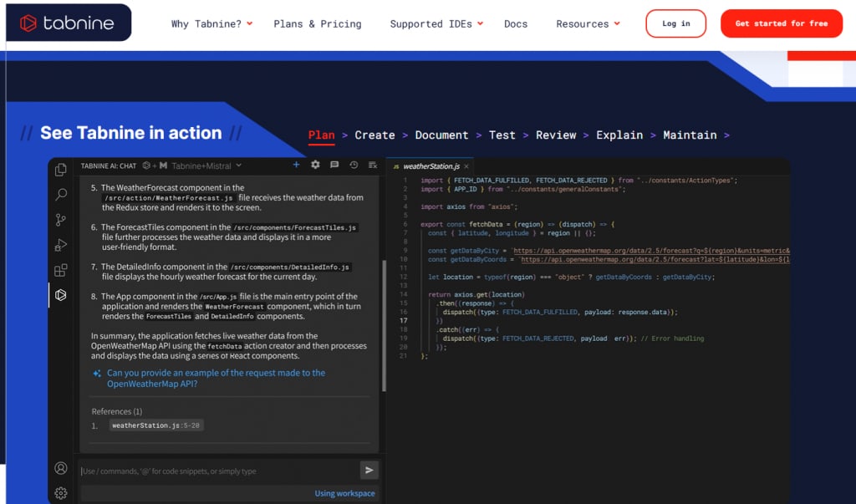Click the fetchData inline code in summary
Screen dimensions: 856x504
(x=224, y=346)
